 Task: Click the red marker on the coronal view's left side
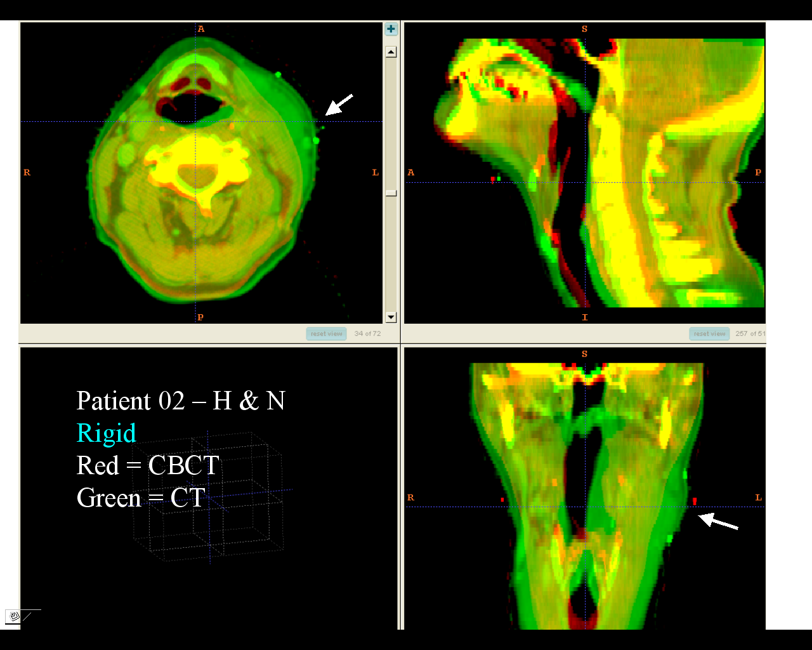click(695, 501)
